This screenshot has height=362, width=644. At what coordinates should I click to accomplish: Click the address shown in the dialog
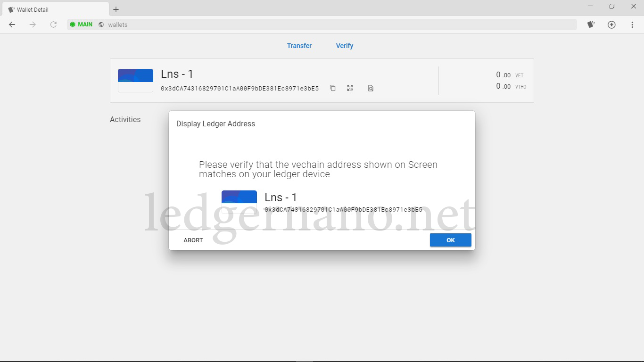[x=343, y=210]
